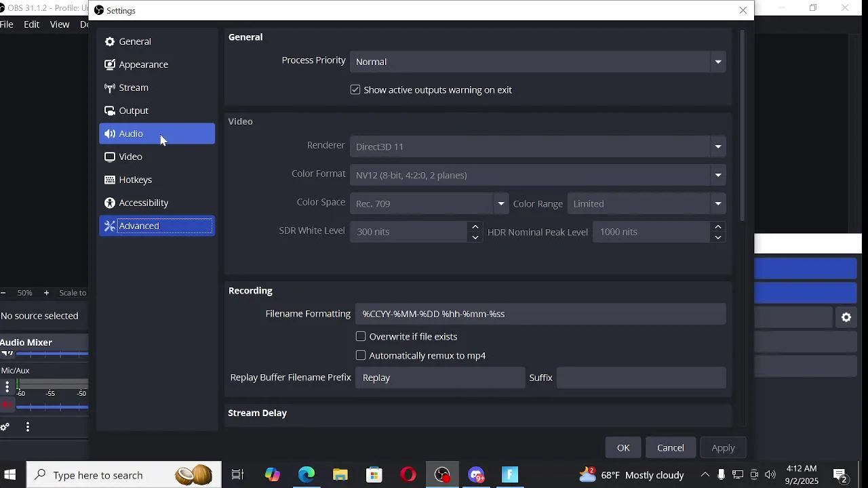Go to the Hotkeys settings section

tap(157, 180)
